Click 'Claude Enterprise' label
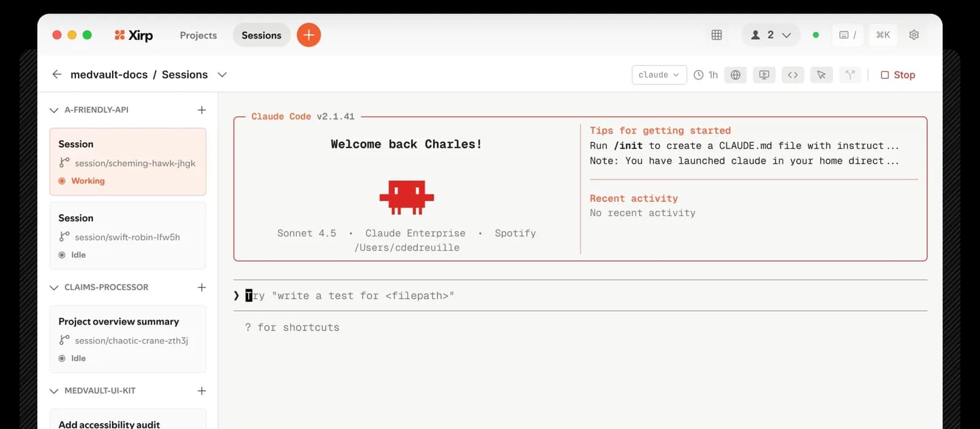Screen dimensions: 980x429 (x=415, y=233)
